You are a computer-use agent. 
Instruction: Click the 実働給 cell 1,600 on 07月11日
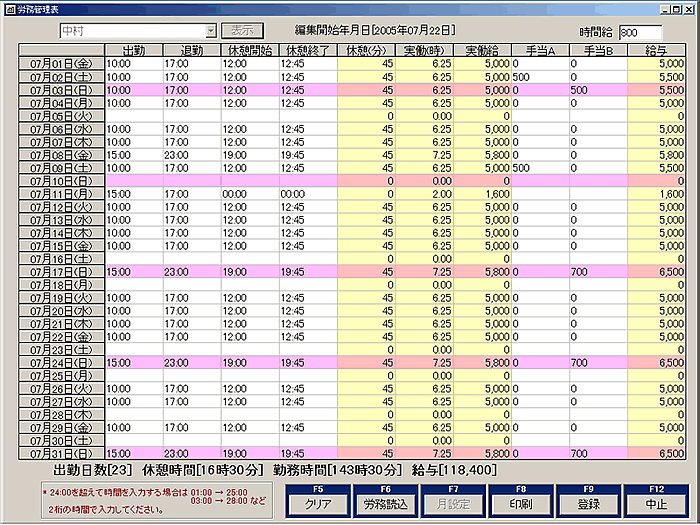click(483, 193)
